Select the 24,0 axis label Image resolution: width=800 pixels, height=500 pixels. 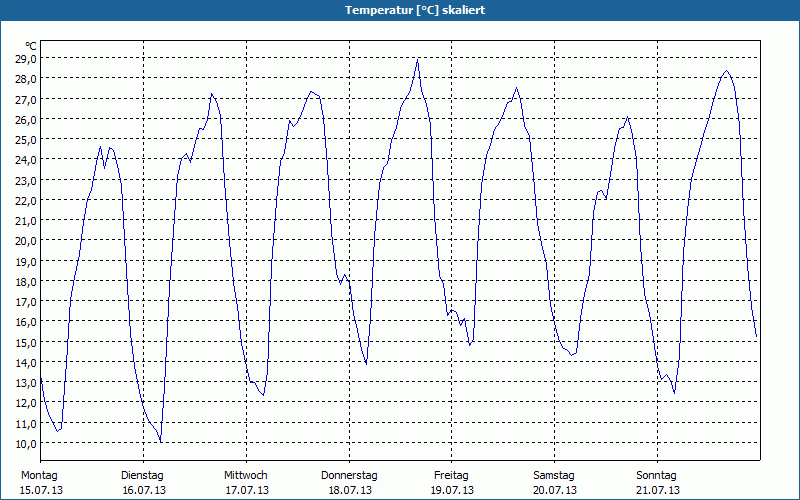coord(26,160)
